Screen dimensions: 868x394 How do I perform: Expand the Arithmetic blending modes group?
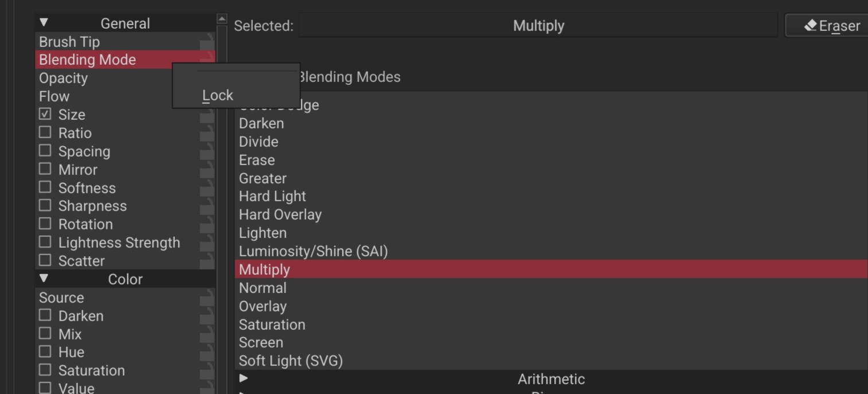[x=243, y=378]
